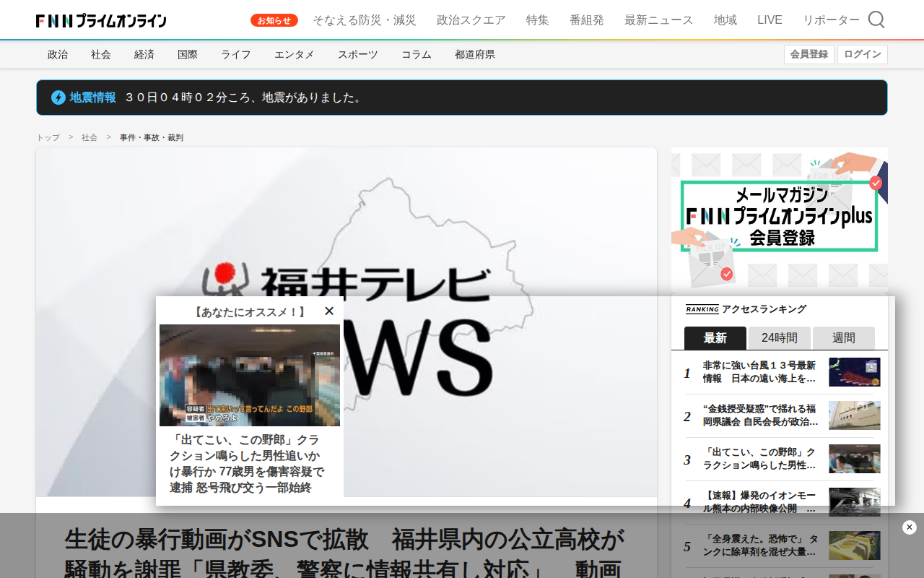
Task: Click the 会員登録 button
Action: point(809,54)
